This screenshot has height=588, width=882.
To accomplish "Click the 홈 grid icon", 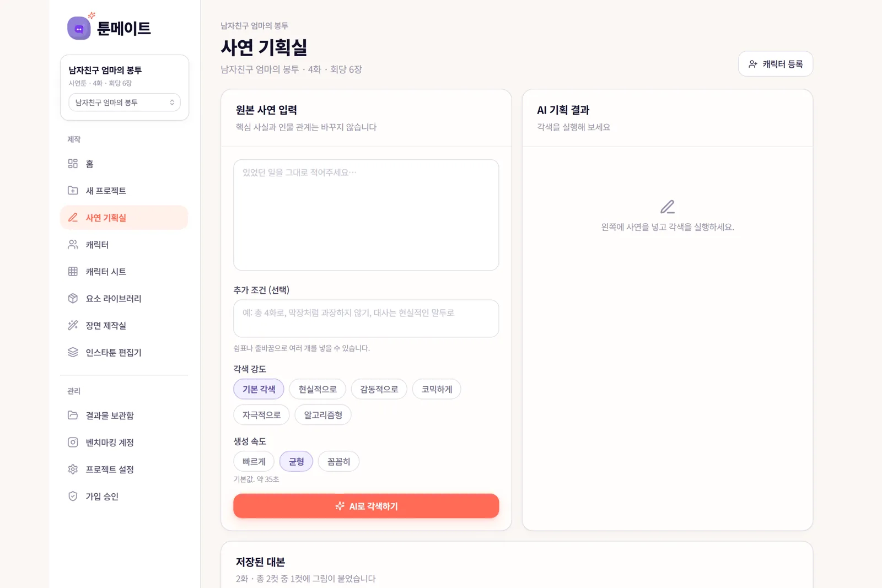I will tap(73, 164).
